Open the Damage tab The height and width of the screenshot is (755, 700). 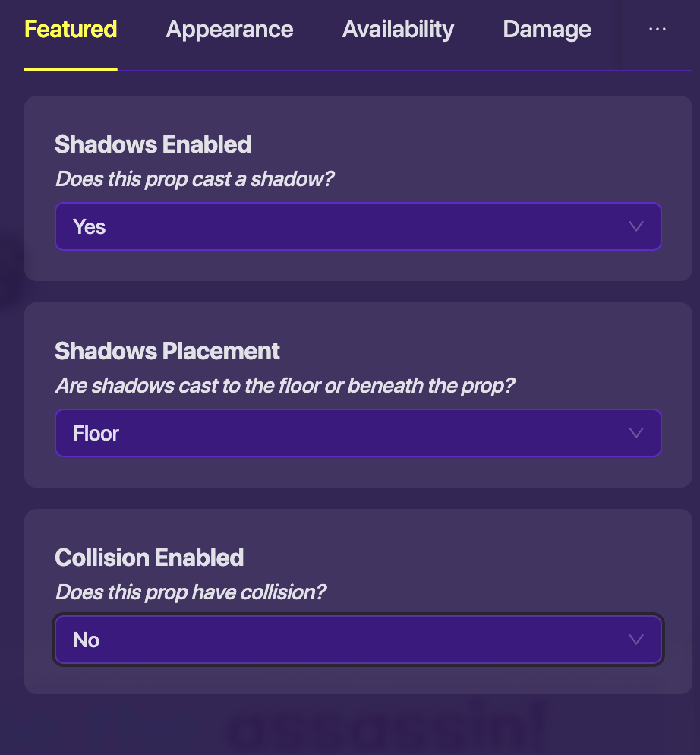tap(547, 30)
